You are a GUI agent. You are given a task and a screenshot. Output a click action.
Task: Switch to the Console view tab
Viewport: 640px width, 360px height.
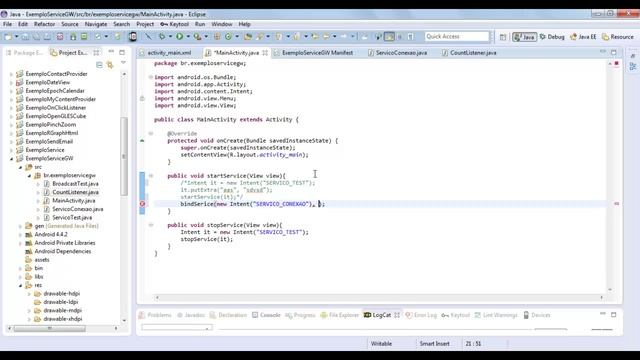click(x=266, y=315)
